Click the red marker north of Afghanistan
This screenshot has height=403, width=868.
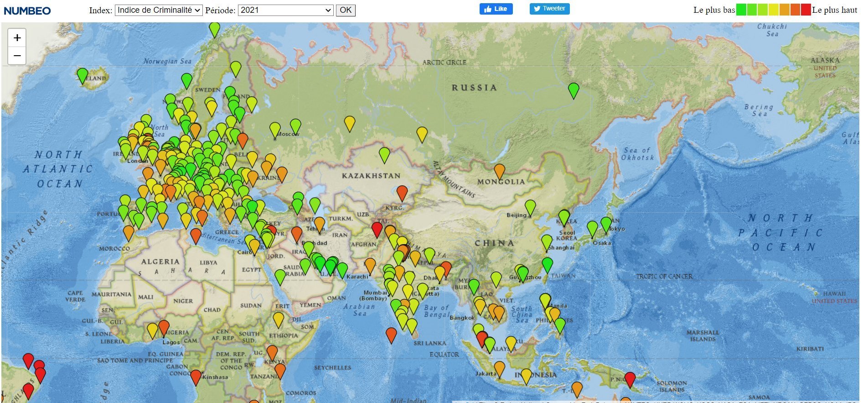tap(377, 229)
